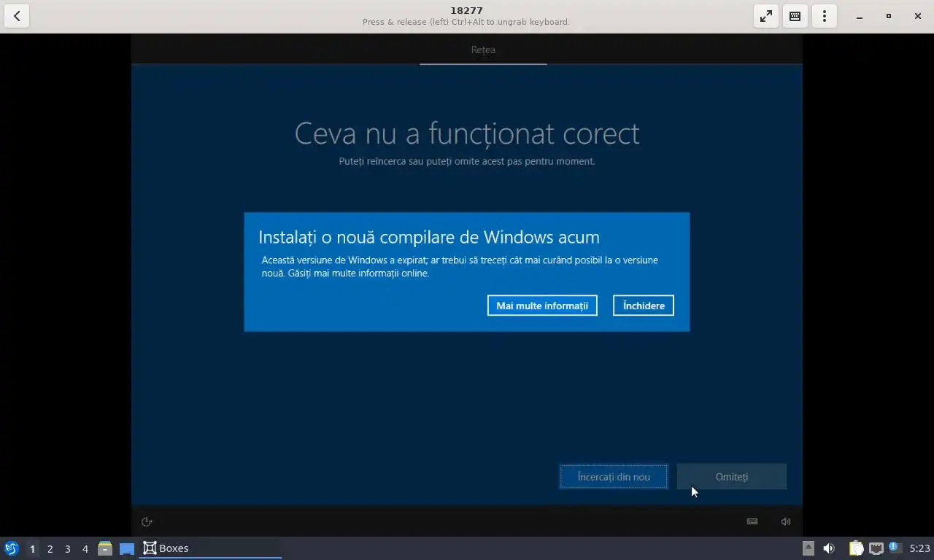
Task: Click the Omiteți button
Action: point(732,477)
